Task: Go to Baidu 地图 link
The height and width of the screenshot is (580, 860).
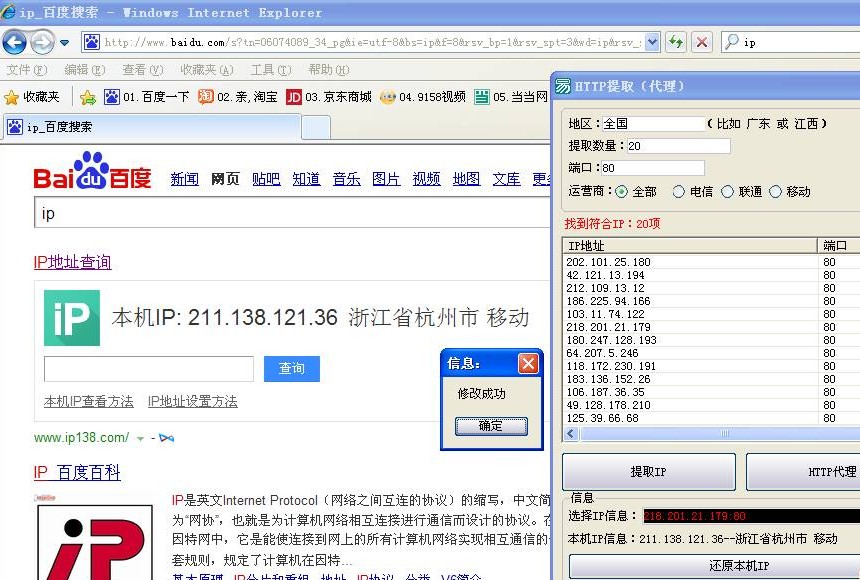Action: [x=466, y=179]
